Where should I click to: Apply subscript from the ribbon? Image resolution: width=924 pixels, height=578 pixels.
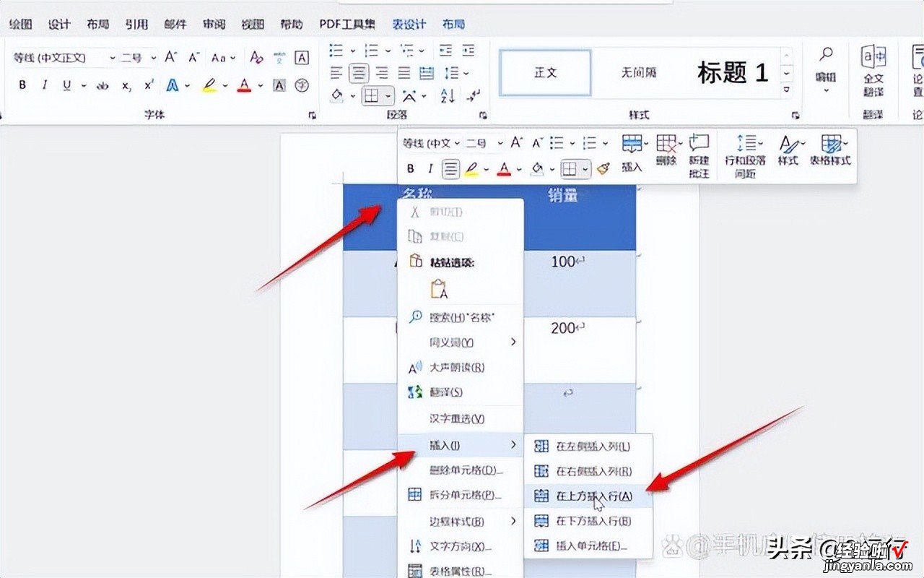pos(126,85)
